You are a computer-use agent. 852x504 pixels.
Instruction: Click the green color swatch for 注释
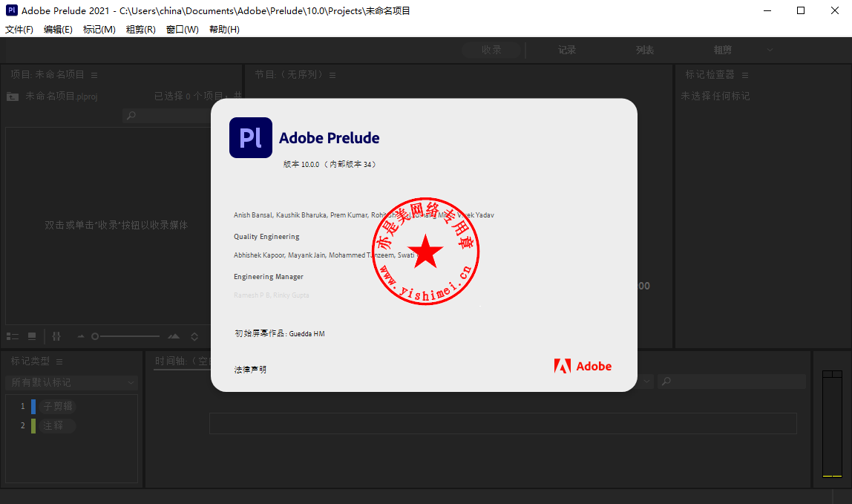click(33, 426)
